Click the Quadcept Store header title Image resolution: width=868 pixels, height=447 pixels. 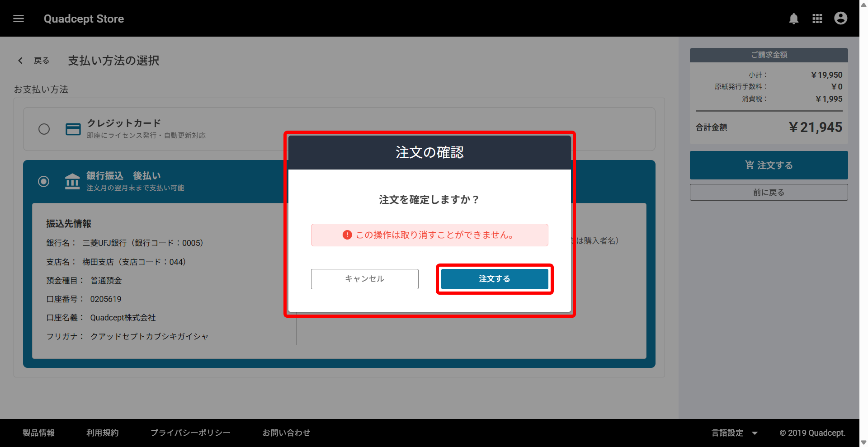pos(84,19)
